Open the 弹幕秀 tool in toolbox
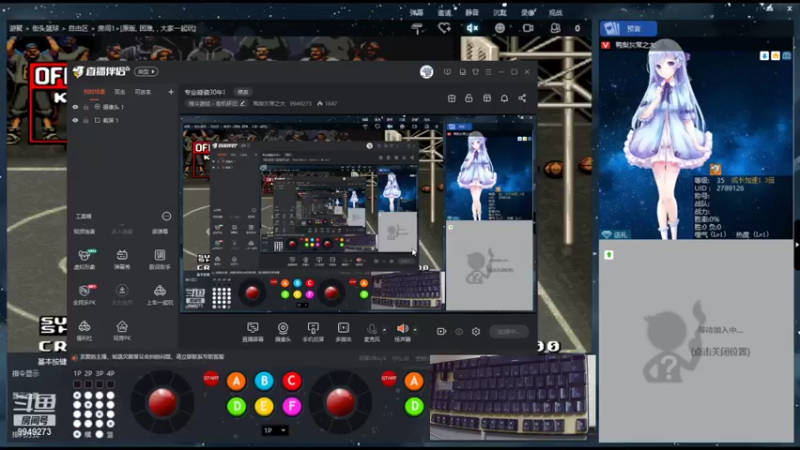800x450 pixels. point(122,259)
